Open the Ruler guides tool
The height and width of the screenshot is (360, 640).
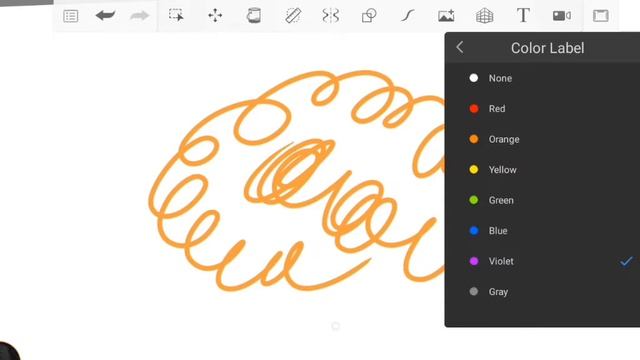[x=293, y=16]
